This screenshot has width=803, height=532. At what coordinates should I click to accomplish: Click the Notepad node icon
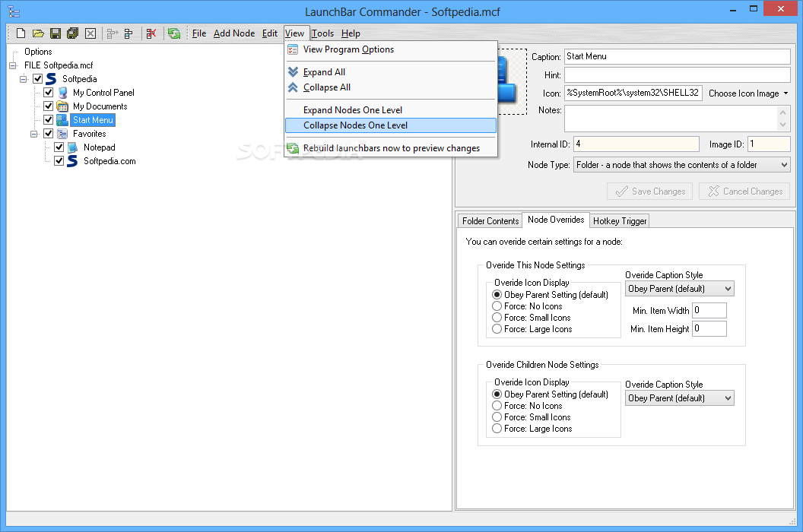pyautogui.click(x=73, y=147)
